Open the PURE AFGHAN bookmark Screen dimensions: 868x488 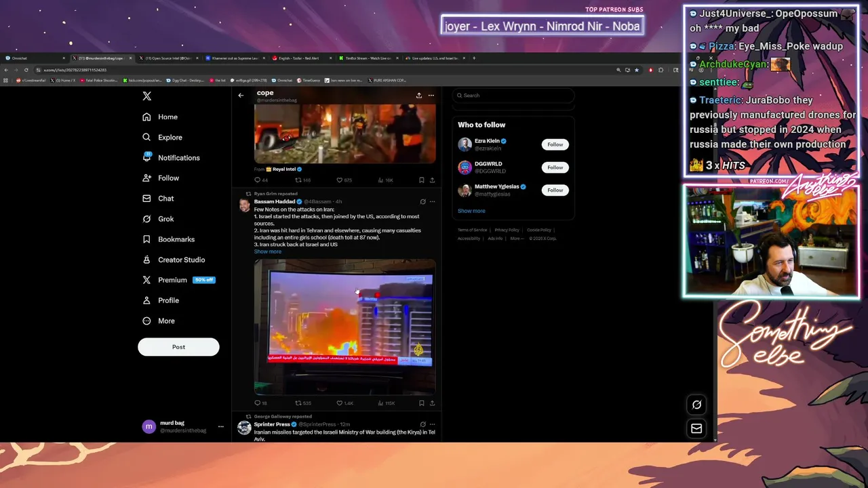[387, 80]
